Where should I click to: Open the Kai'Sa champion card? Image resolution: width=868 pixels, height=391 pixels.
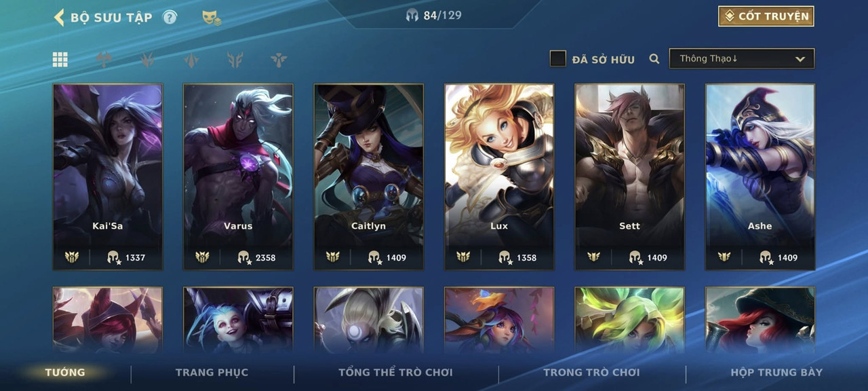(x=108, y=176)
